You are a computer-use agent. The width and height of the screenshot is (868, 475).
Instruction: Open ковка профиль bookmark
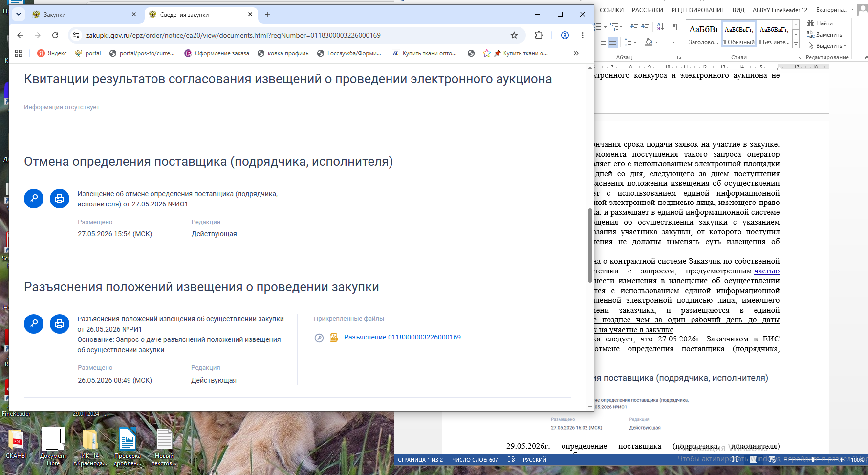(283, 53)
